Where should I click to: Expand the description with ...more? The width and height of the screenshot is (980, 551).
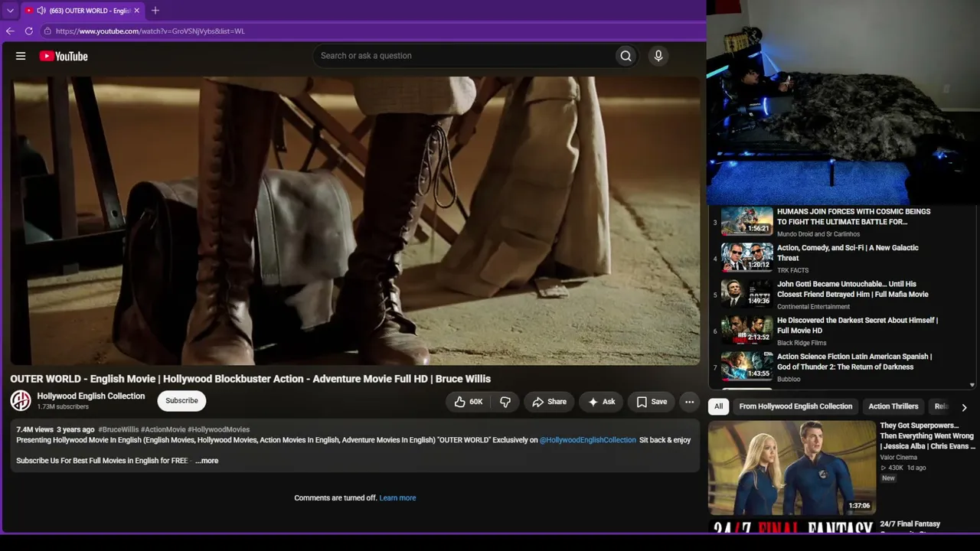click(207, 461)
